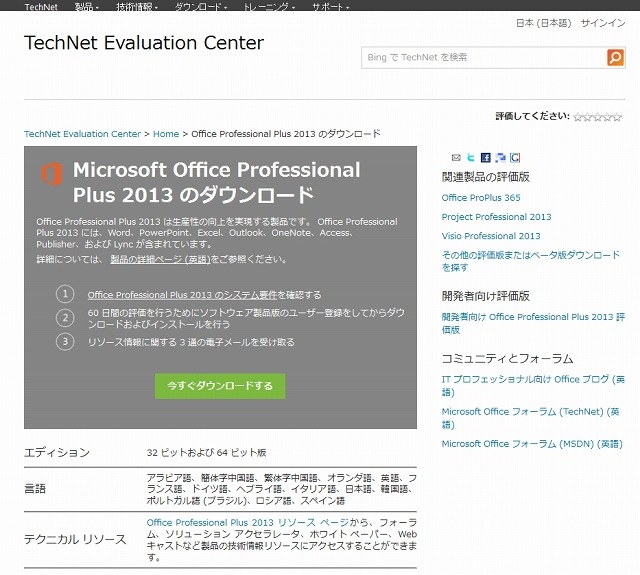Share page on Twitter icon
The image size is (640, 575).
click(471, 158)
